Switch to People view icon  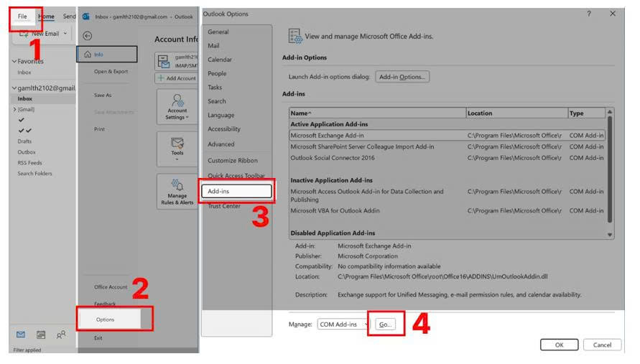(x=61, y=335)
